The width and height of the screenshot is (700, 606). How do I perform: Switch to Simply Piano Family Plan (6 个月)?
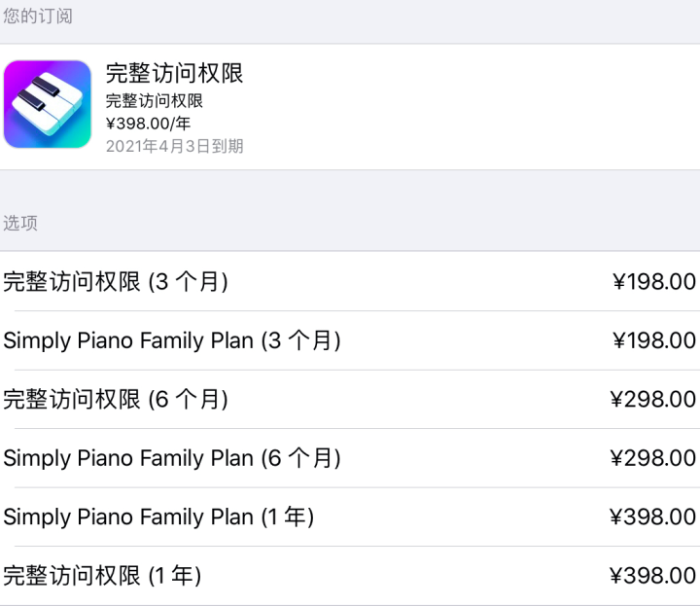(172, 458)
